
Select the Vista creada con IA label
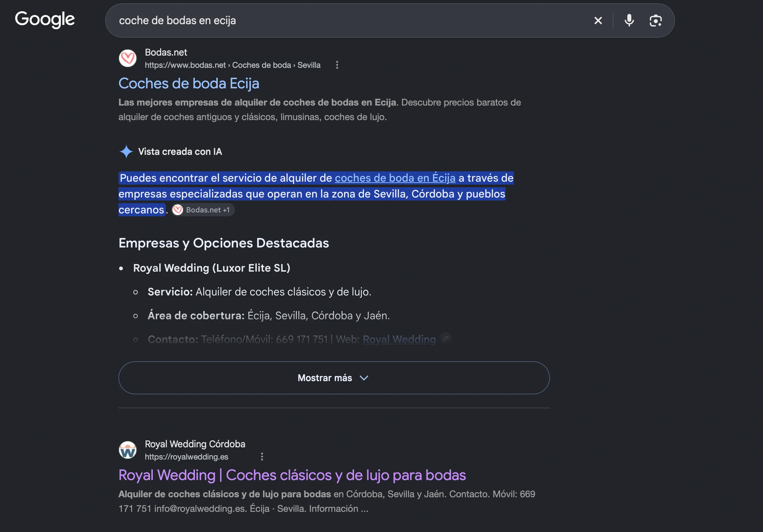(x=180, y=152)
